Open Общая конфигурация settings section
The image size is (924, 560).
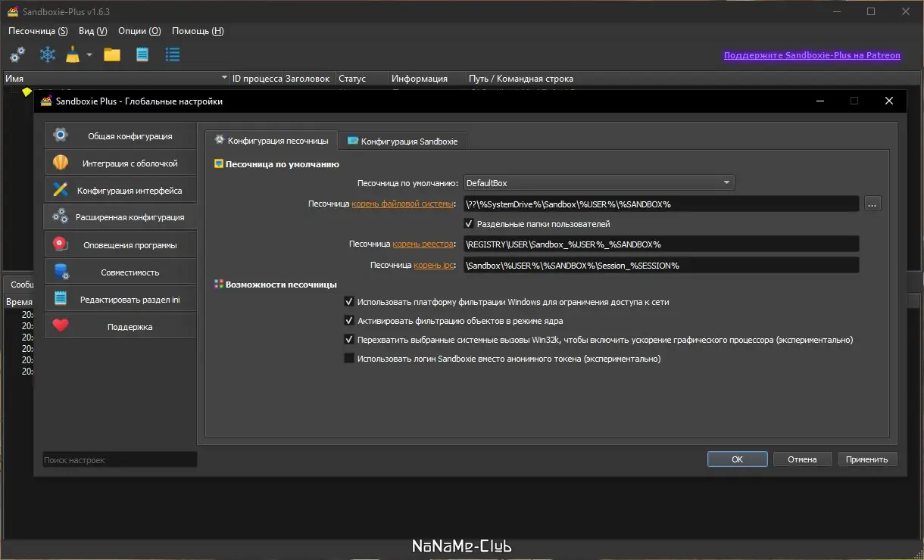point(120,136)
